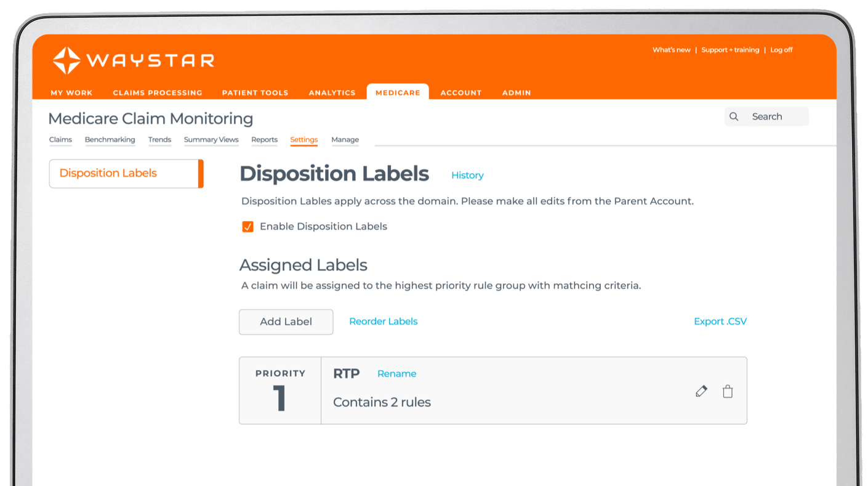This screenshot has width=868, height=486.
Task: Enable Disposition Labels checkbox
Action: point(247,227)
